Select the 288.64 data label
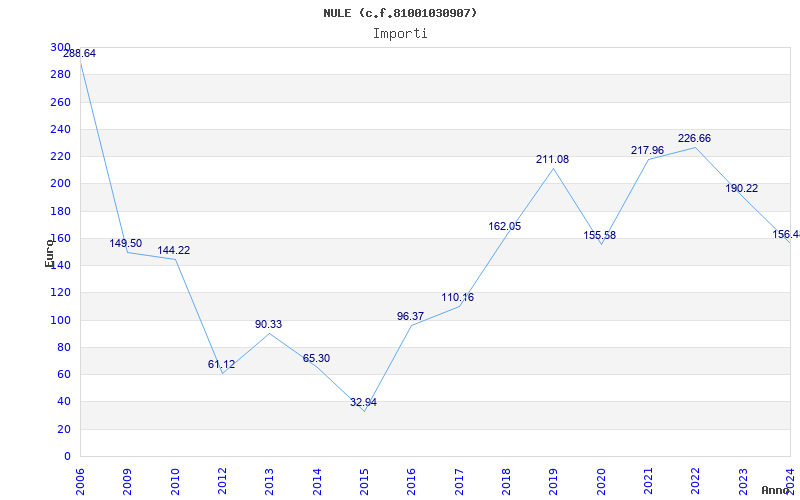The height and width of the screenshot is (500, 800). 79,54
